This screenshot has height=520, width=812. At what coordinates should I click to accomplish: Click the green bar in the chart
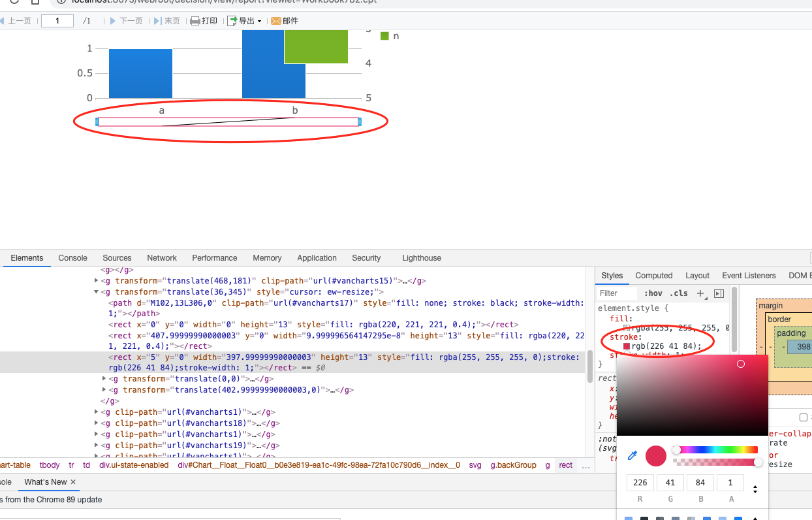pos(316,46)
